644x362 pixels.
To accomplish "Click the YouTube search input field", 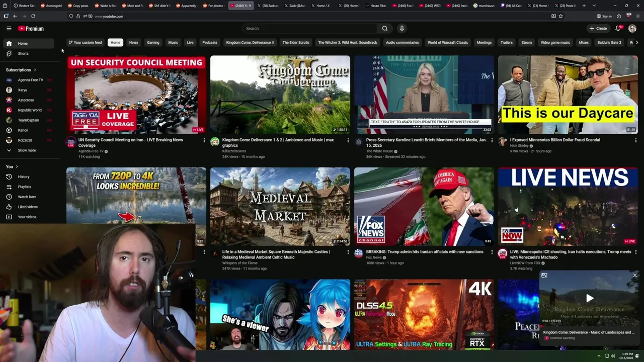I will [x=309, y=29].
